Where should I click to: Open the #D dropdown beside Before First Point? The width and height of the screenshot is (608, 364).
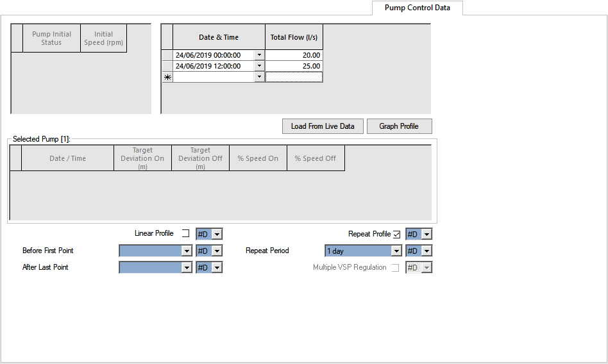click(x=217, y=251)
